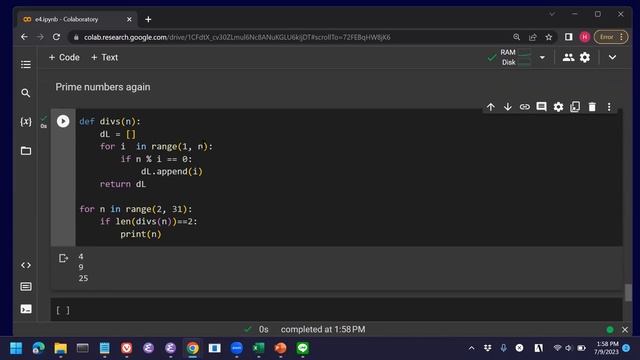This screenshot has width=640, height=360.
Task: Move cell down with arrow
Action: [x=507, y=107]
